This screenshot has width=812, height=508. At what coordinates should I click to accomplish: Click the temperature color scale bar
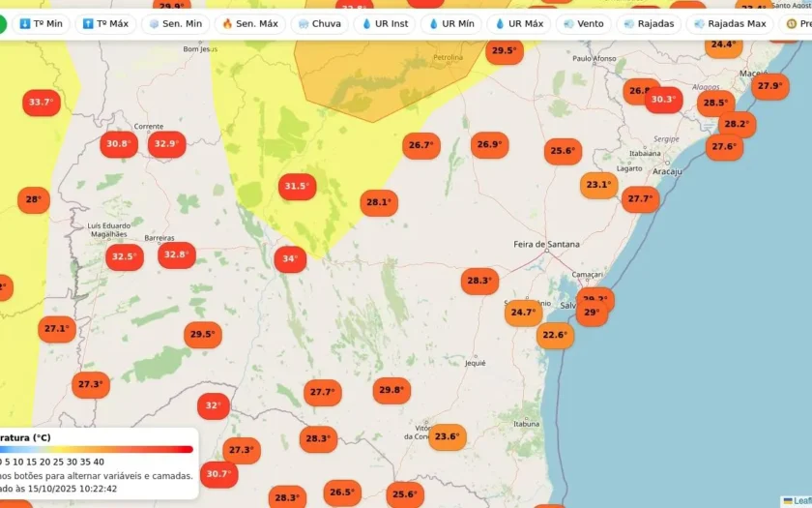(96, 449)
